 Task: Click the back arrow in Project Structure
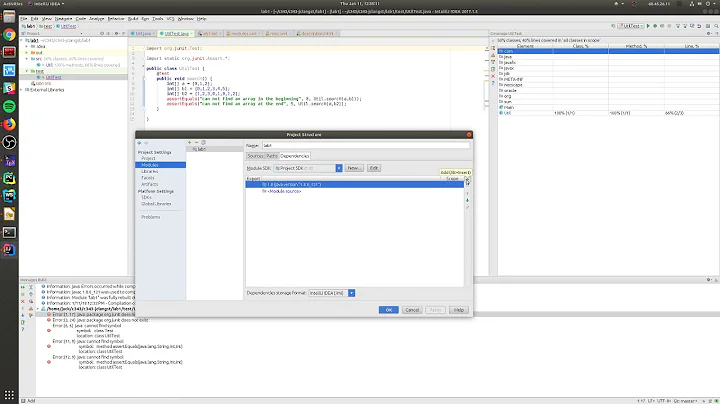(x=139, y=143)
